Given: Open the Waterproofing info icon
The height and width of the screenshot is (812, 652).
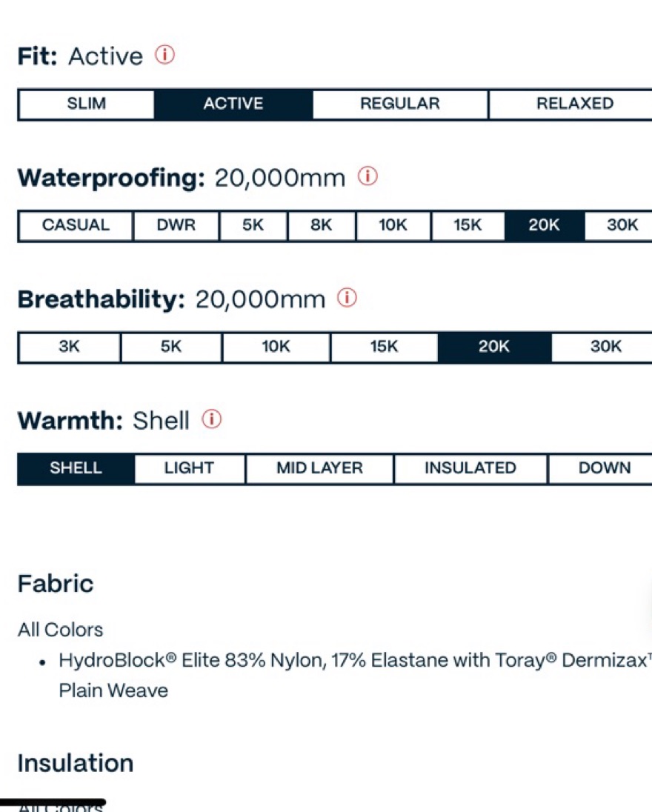Looking at the screenshot, I should point(367,176).
